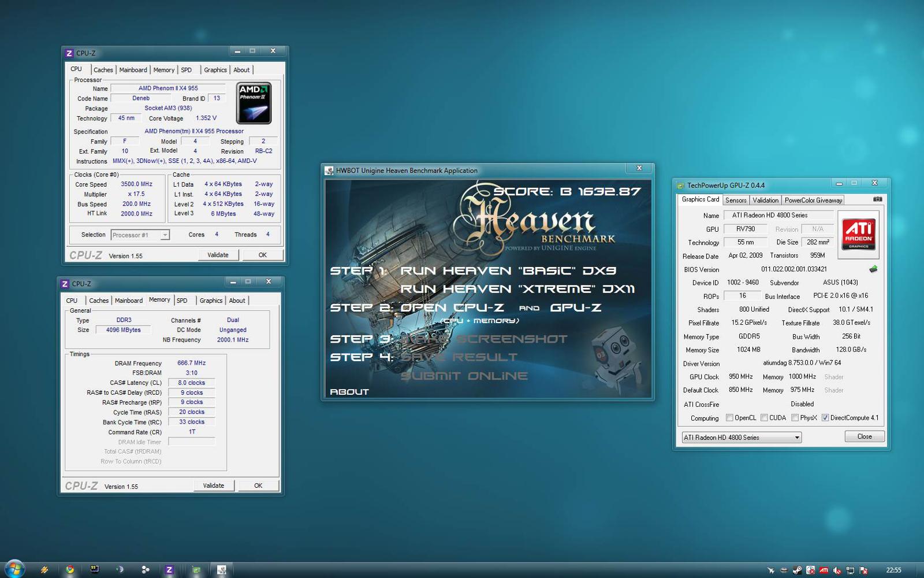Viewport: 924px width, 578px height.
Task: Open the ATI Radeon HD 4800 Series dropdown
Action: [742, 438]
